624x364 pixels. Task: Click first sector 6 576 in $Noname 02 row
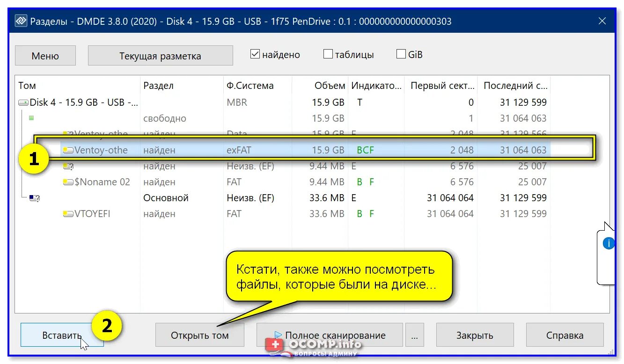(462, 182)
